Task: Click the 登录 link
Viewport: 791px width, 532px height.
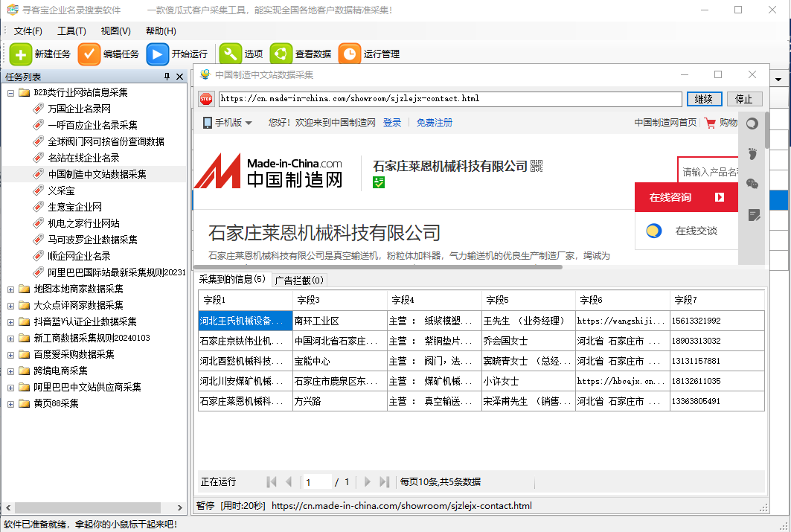Action: click(392, 123)
